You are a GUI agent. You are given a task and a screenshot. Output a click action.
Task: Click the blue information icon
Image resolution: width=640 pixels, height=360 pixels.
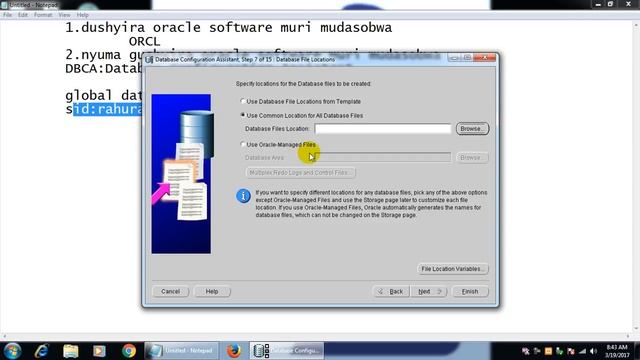click(x=243, y=196)
